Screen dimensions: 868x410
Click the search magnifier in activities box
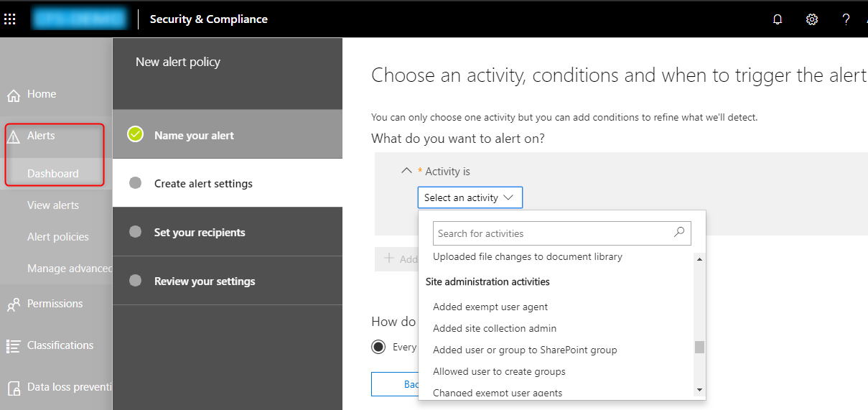(x=679, y=233)
